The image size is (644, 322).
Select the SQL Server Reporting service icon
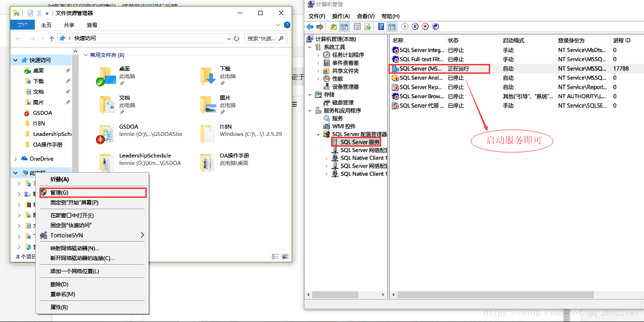pos(395,87)
